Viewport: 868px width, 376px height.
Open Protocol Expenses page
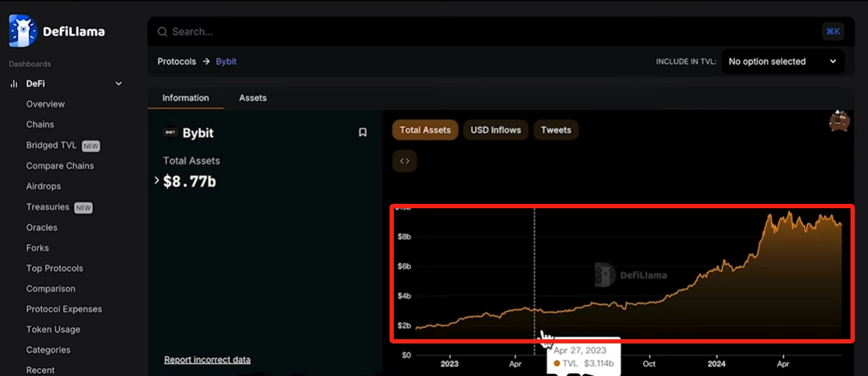tap(64, 309)
